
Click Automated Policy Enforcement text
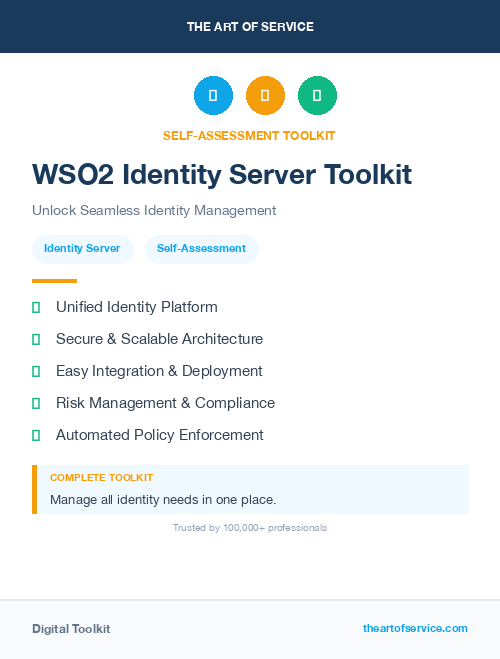pos(160,435)
